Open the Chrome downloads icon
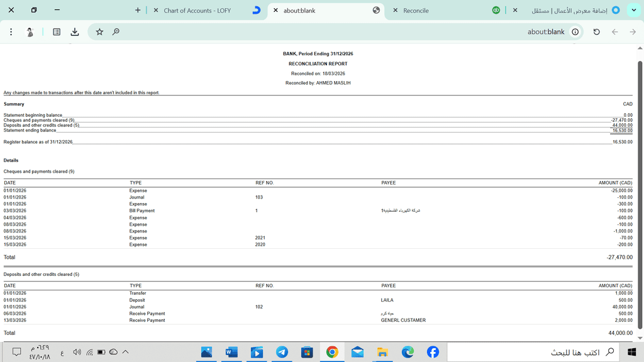This screenshot has height=362, width=644. click(x=75, y=32)
